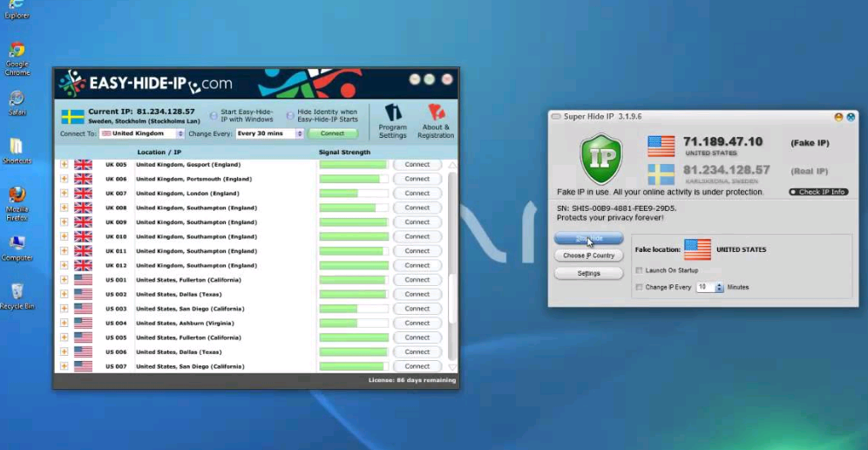This screenshot has width=868, height=450.
Task: Click the US flag next to Fake IP
Action: tap(661, 147)
